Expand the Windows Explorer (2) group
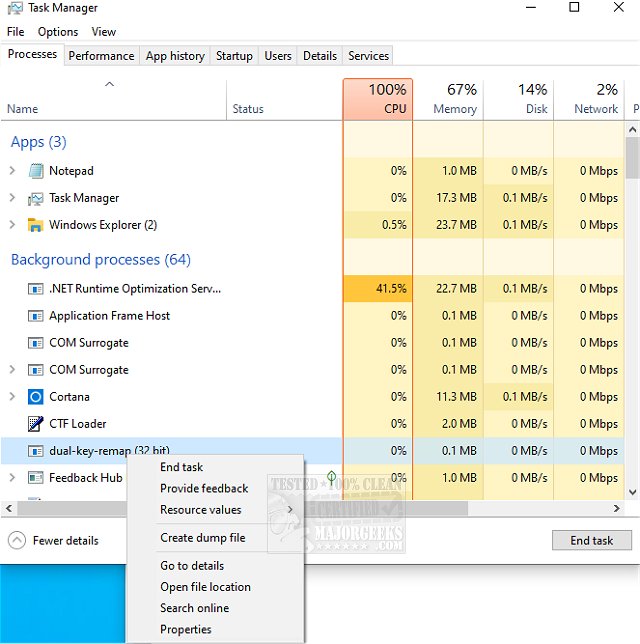 (x=12, y=225)
